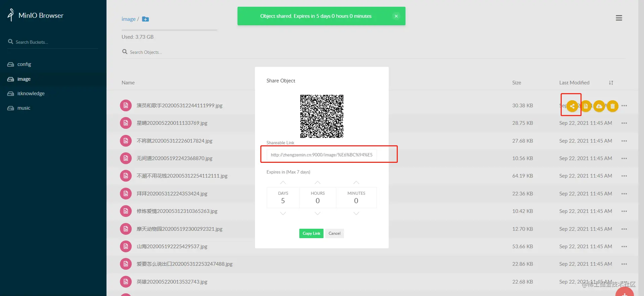
Task: Open more options for the 22.86 KB file
Action: tap(624, 264)
